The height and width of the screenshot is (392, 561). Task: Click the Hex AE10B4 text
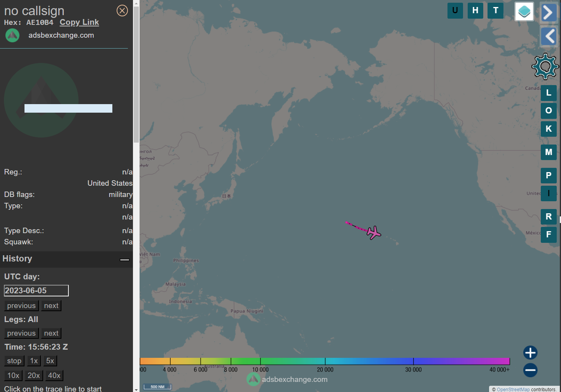[29, 23]
